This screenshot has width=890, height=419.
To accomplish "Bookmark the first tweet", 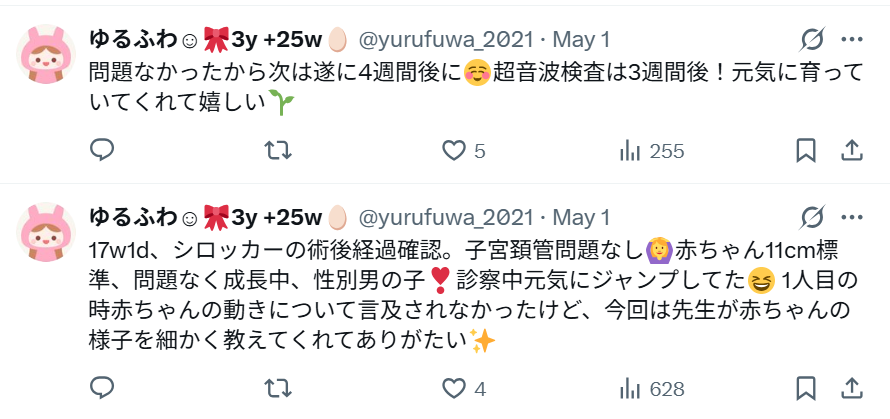I will (x=806, y=150).
